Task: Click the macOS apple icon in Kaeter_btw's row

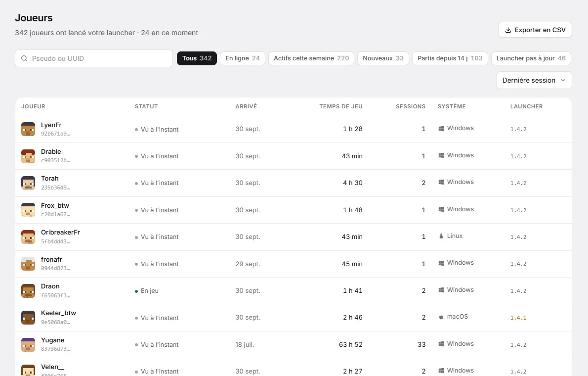Action: [441, 317]
